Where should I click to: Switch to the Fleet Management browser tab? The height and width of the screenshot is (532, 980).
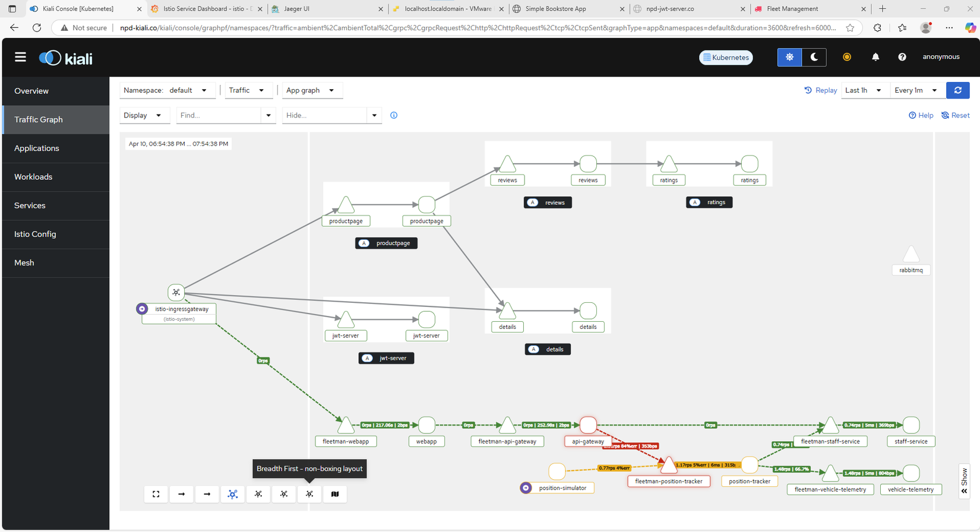810,9
